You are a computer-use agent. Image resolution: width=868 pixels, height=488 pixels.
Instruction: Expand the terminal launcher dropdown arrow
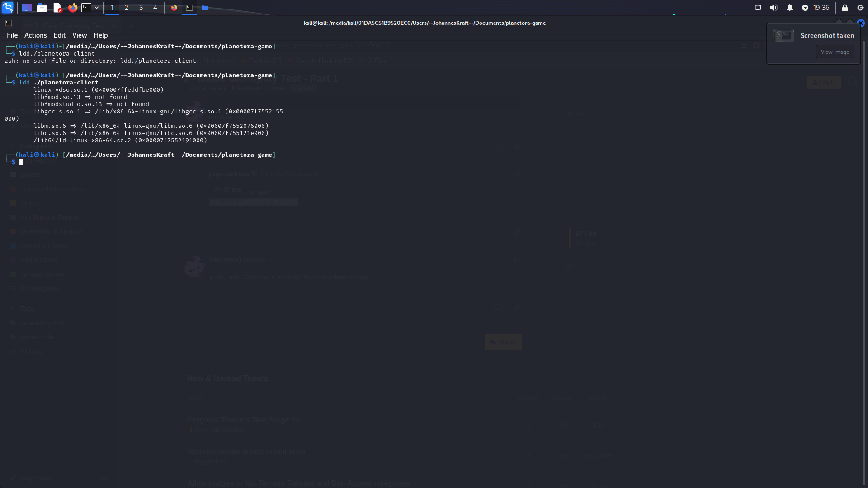[x=97, y=7]
